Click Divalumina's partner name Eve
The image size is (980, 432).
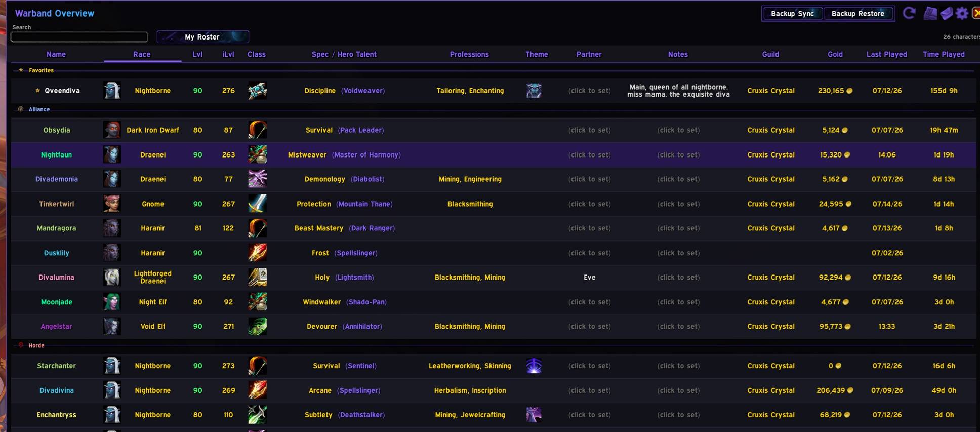pos(589,278)
